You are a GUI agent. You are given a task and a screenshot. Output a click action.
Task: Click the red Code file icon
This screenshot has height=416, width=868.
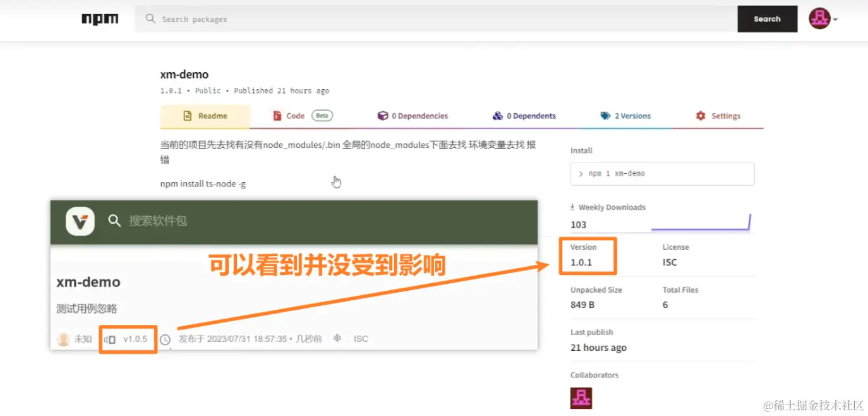pos(277,116)
